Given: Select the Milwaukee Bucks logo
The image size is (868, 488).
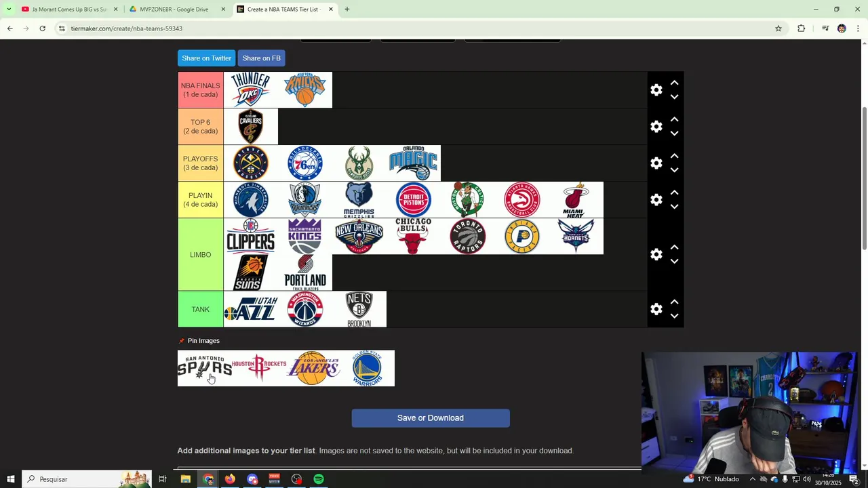Looking at the screenshot, I should pos(359,163).
